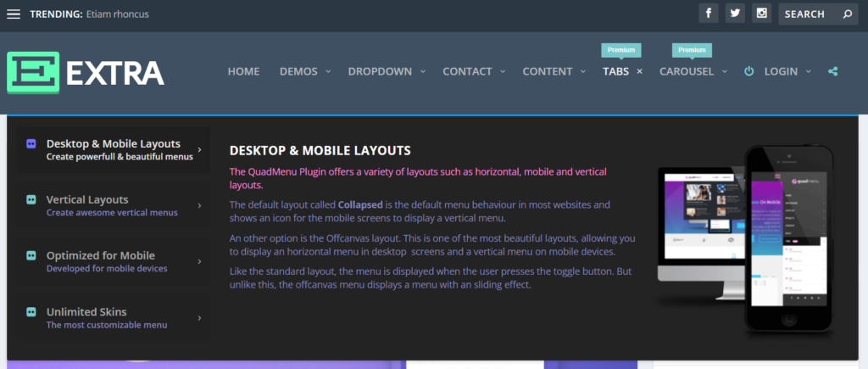
Task: Click 'The most customizable menu' subtitle
Action: click(107, 325)
